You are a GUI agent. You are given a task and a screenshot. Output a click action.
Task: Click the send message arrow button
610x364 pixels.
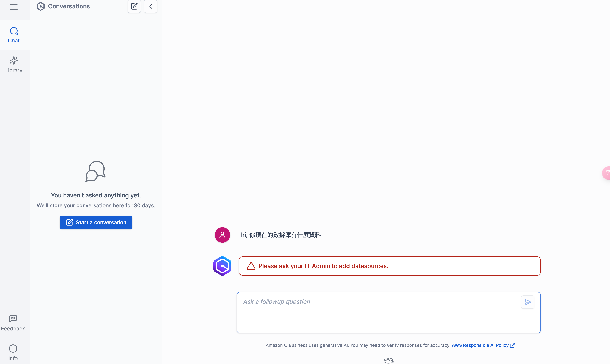click(x=528, y=302)
